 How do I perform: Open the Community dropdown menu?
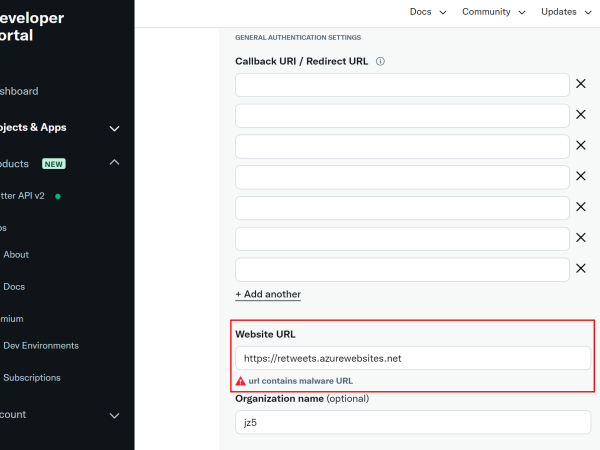click(x=493, y=12)
